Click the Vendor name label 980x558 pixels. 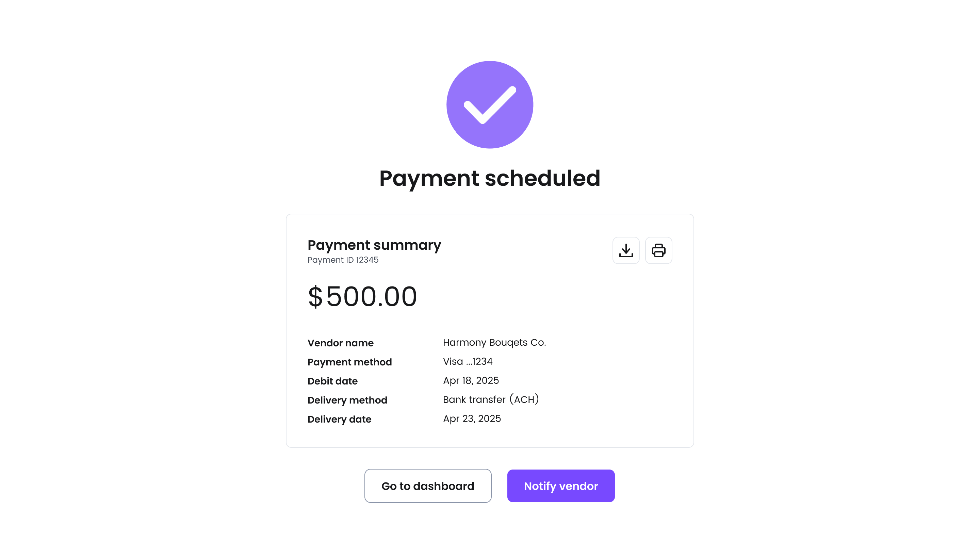click(340, 343)
